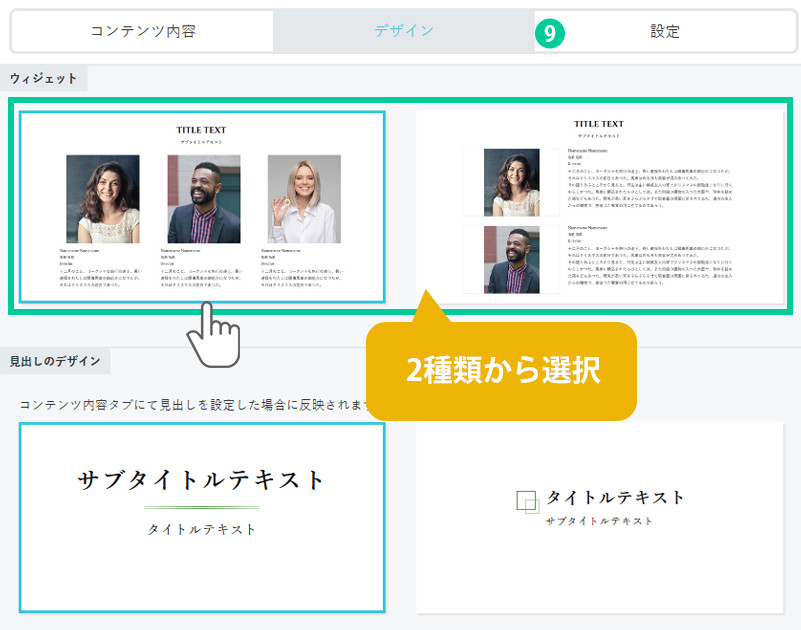Click the green underline below サブタイトルテキスト
This screenshot has width=801, height=630.
pos(202,508)
